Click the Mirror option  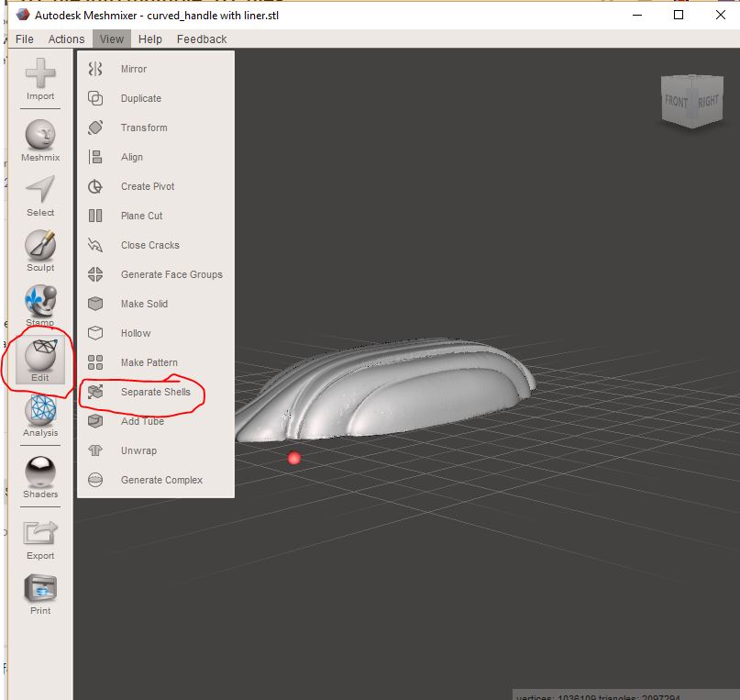(134, 69)
